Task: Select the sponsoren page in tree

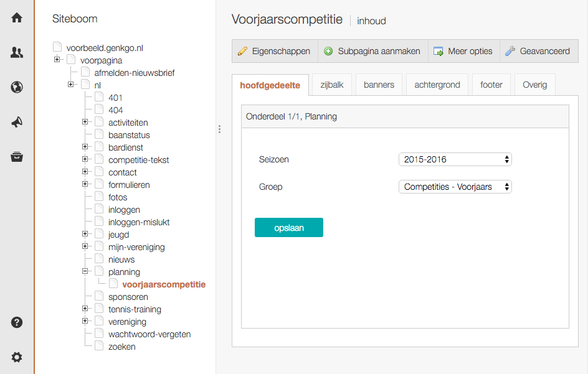Action: pyautogui.click(x=128, y=297)
